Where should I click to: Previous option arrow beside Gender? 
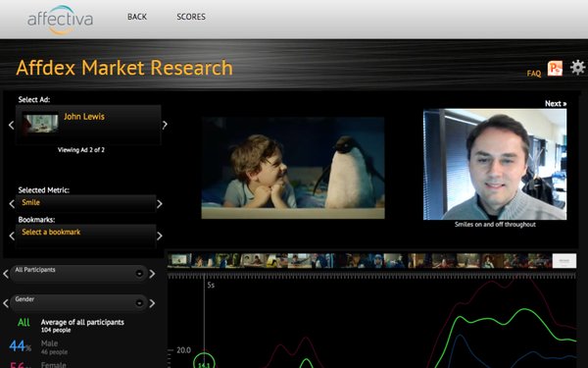tap(6, 303)
